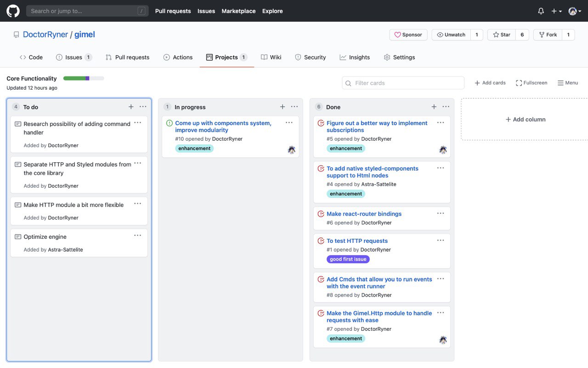Open options for Separate HTTP and Styled card
This screenshot has width=588, height=368.
click(137, 163)
